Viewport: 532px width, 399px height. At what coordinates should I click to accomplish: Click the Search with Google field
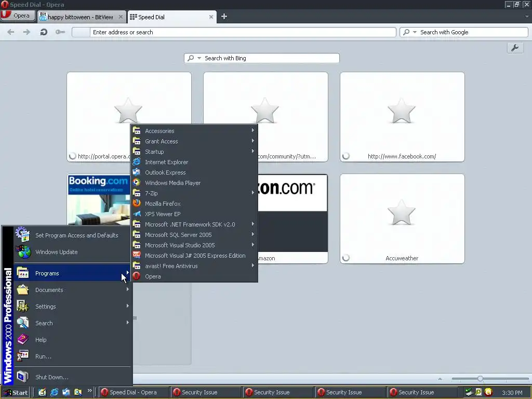tap(464, 32)
